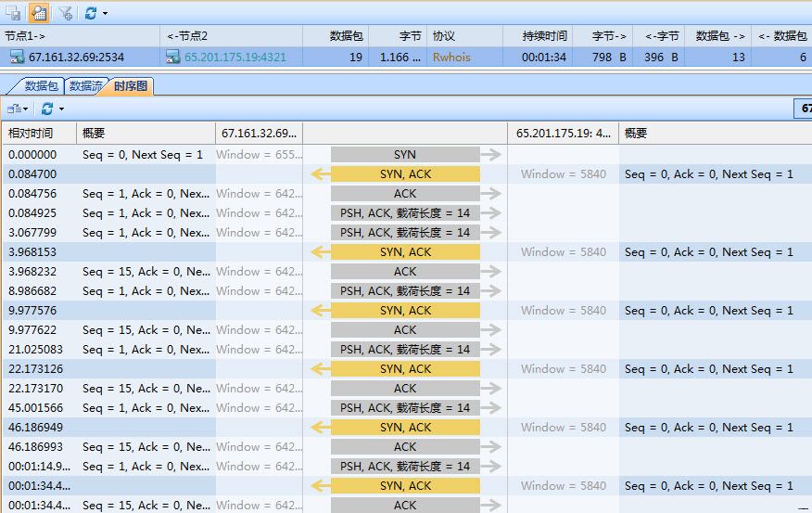Click host icon beside 67.161.32.69:2534
Screen dimensions: 812x513
(x=17, y=57)
